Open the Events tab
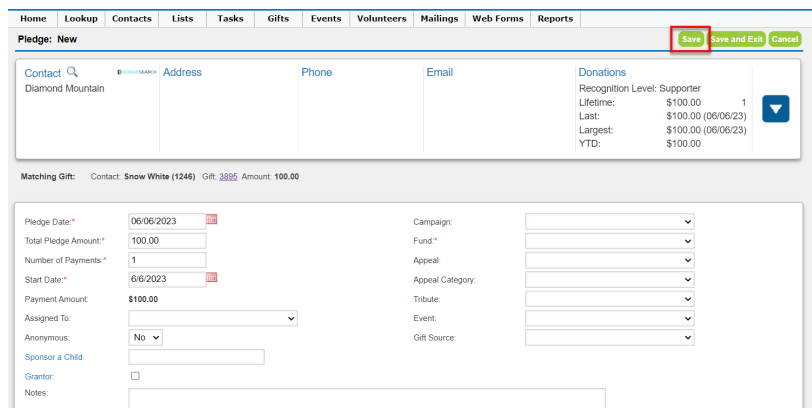Image resolution: width=812 pixels, height=412 pixels. click(326, 19)
